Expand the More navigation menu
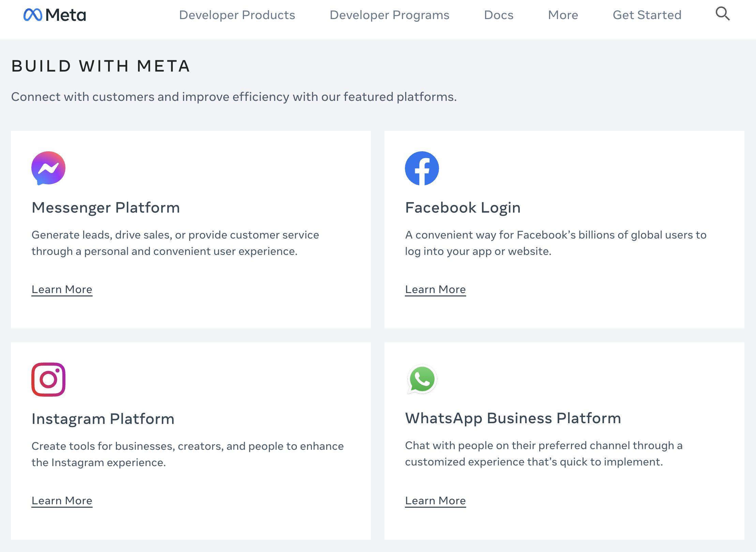This screenshot has width=756, height=552. 563,15
